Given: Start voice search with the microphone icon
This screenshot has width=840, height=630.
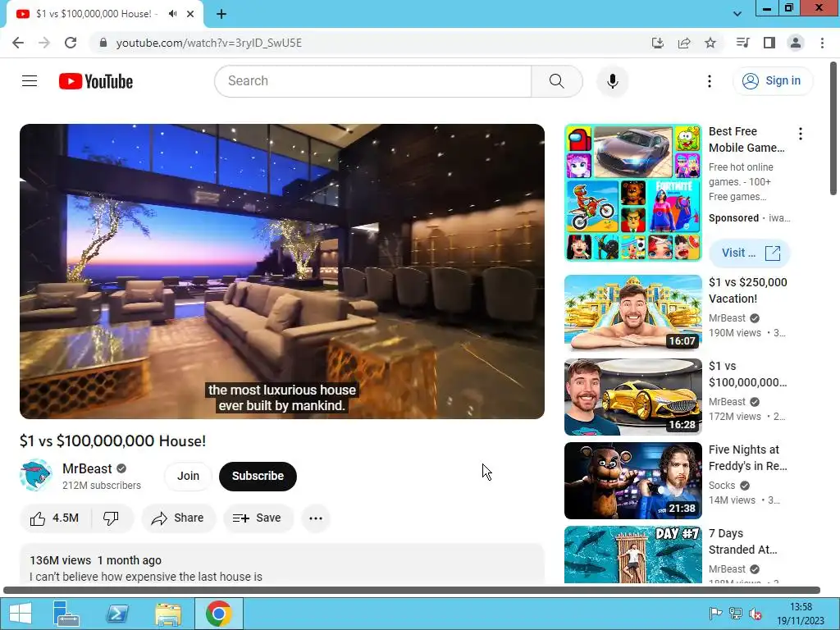Looking at the screenshot, I should tap(612, 81).
